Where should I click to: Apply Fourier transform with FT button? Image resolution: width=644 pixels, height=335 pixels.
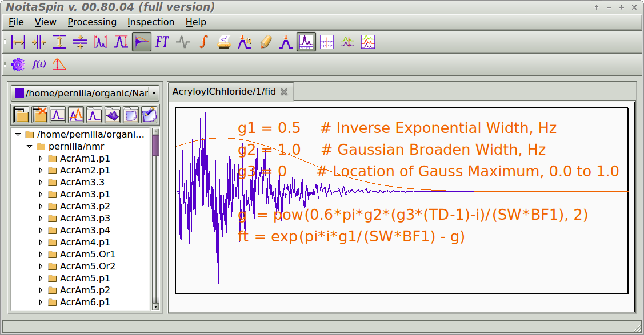162,42
